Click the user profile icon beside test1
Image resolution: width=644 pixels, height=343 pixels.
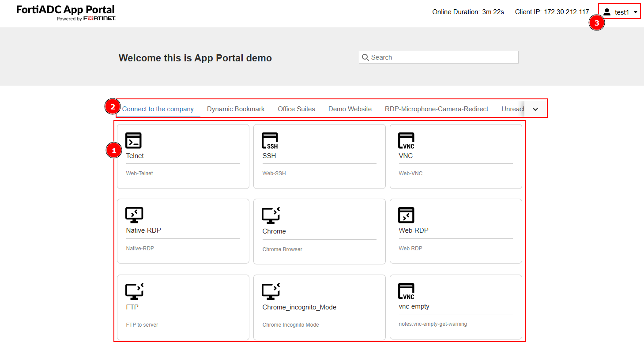tap(607, 12)
